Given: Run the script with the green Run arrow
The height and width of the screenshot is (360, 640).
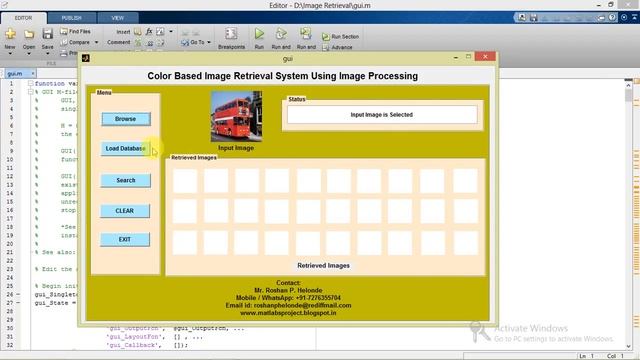Looking at the screenshot, I should 259,34.
